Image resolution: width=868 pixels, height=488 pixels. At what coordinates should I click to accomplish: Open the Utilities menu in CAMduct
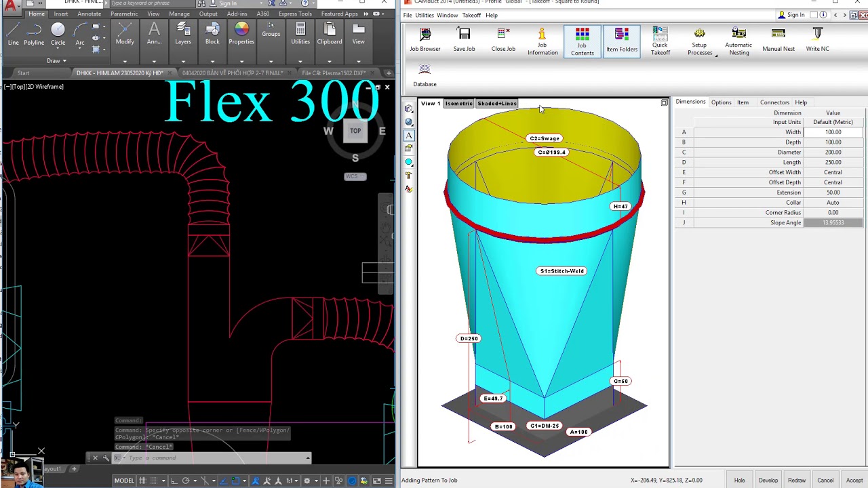coord(425,15)
